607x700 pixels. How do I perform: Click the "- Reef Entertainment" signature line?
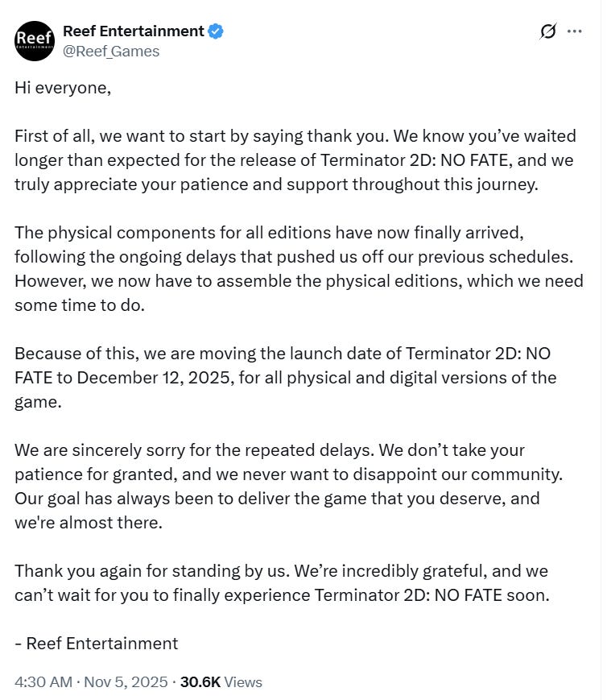pyautogui.click(x=97, y=643)
